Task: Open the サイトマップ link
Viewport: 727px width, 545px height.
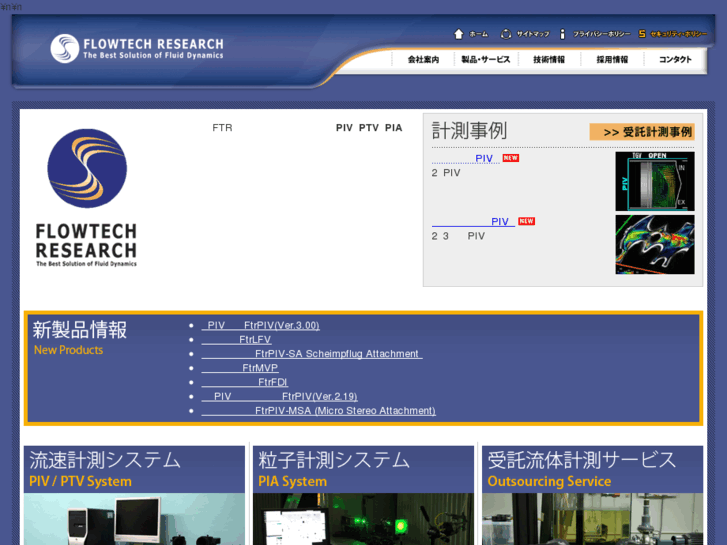Action: 533,34
